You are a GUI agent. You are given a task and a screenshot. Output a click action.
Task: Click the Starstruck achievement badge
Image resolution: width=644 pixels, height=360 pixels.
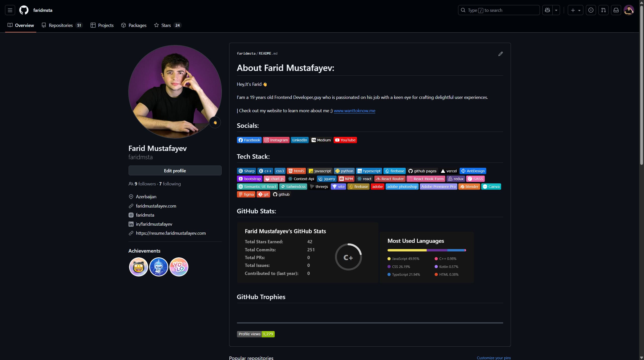click(x=138, y=267)
